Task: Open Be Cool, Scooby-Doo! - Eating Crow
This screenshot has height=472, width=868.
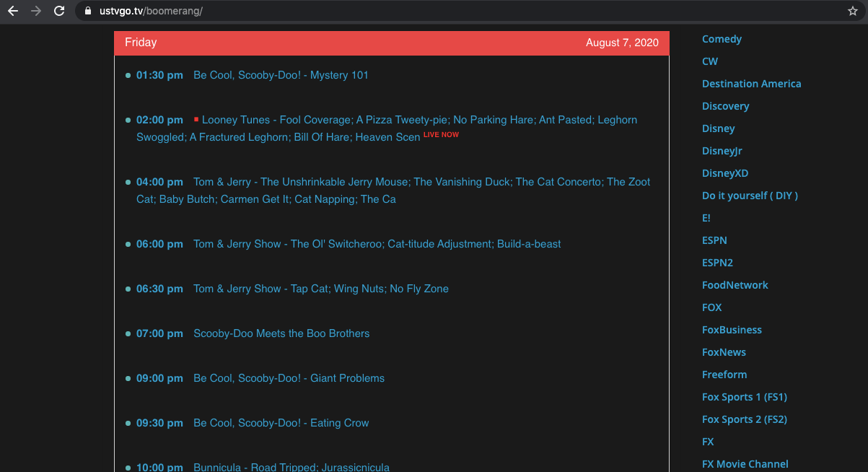Action: pos(281,423)
